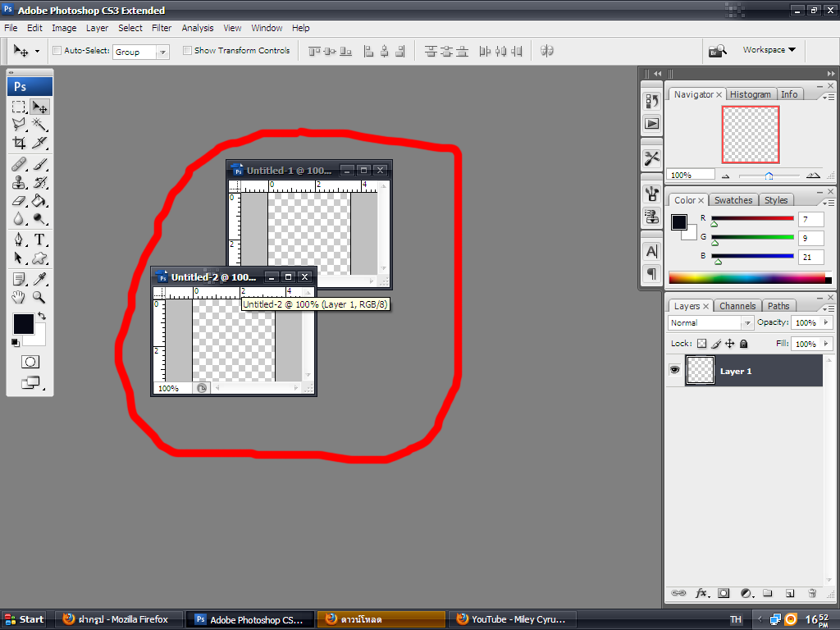Select the Zoom tool

[x=39, y=297]
